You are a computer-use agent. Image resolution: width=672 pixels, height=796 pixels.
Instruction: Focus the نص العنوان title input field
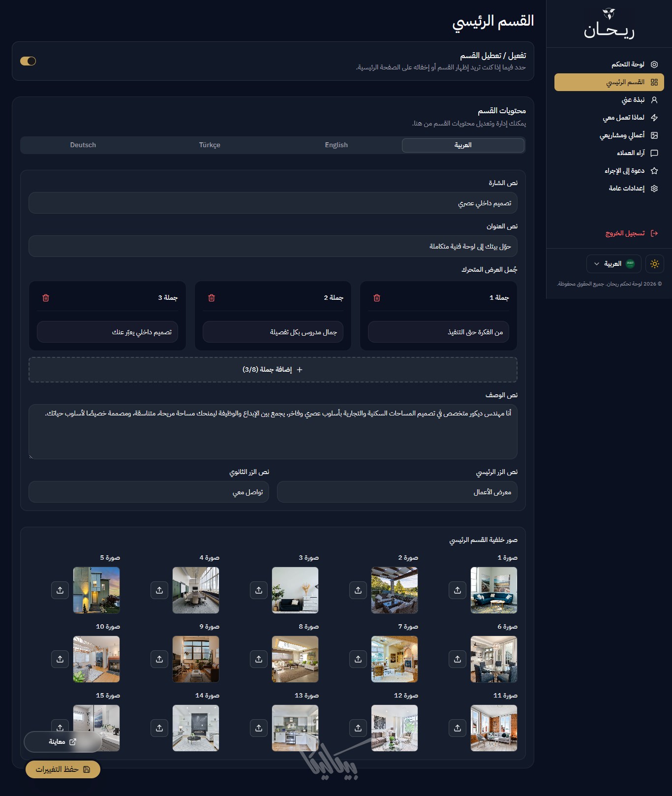click(273, 246)
